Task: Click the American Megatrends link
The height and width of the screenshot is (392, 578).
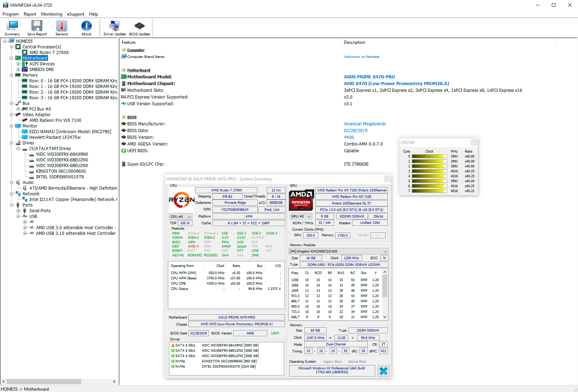Action: [x=364, y=124]
